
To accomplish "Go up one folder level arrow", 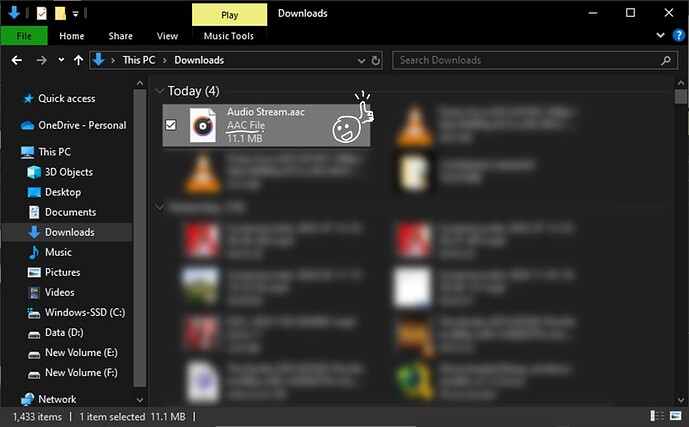I will click(x=78, y=60).
